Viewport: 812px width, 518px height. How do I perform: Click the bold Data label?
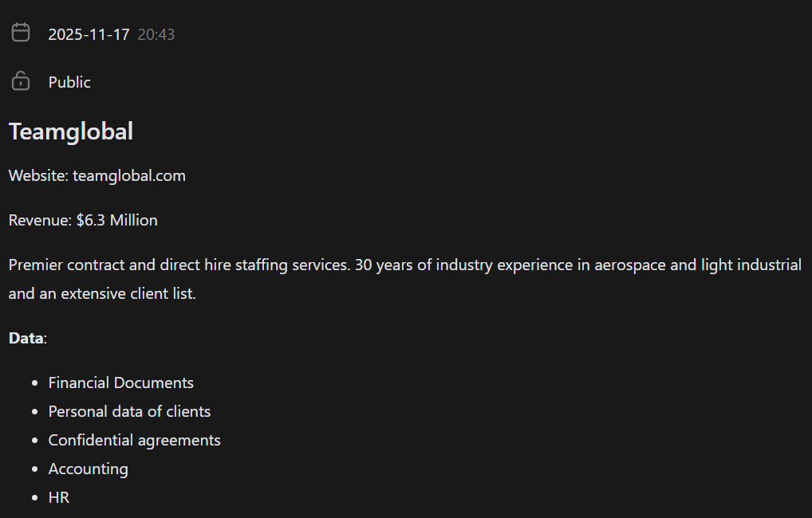tap(26, 338)
